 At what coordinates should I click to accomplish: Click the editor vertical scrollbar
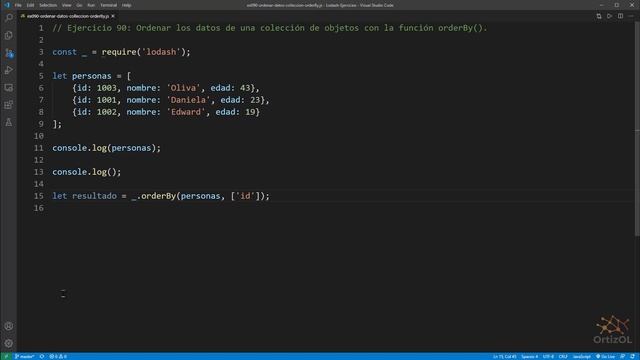point(637,128)
